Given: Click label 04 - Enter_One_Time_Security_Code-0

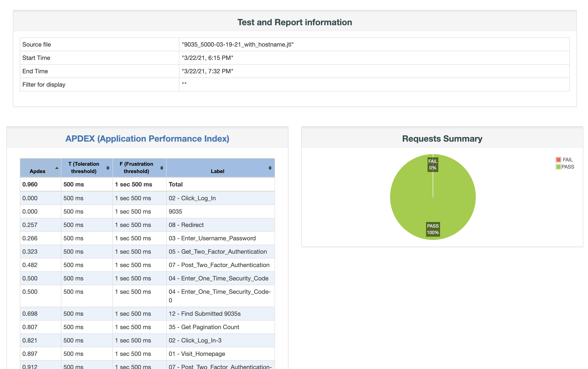Looking at the screenshot, I should [x=219, y=296].
